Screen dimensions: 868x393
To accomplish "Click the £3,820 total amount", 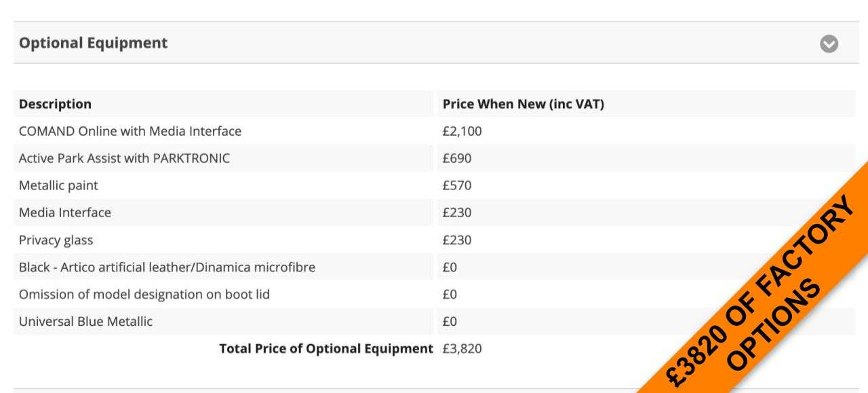I will point(462,348).
